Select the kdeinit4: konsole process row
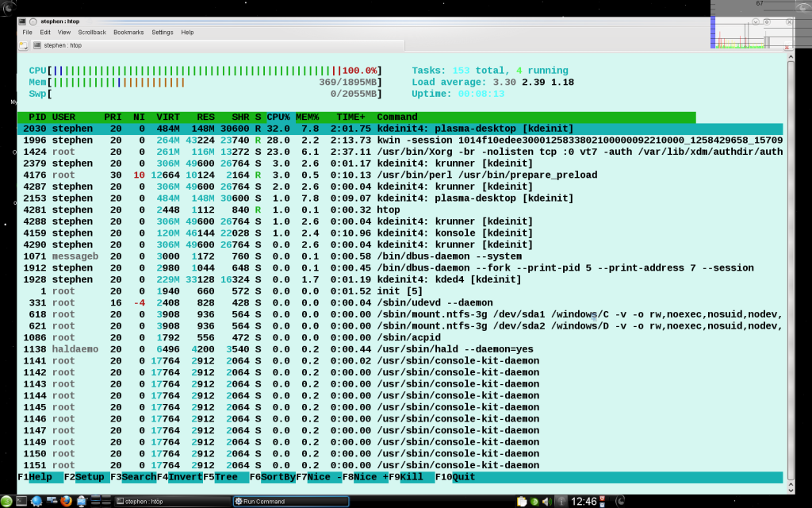The image size is (812, 508). click(400, 233)
